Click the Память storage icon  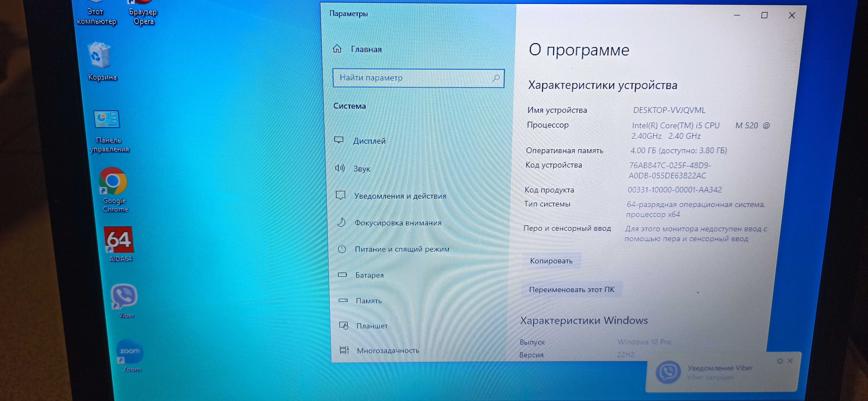pyautogui.click(x=343, y=300)
